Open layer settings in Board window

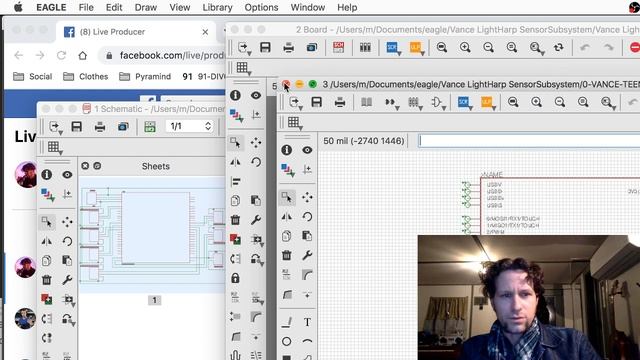click(236, 116)
